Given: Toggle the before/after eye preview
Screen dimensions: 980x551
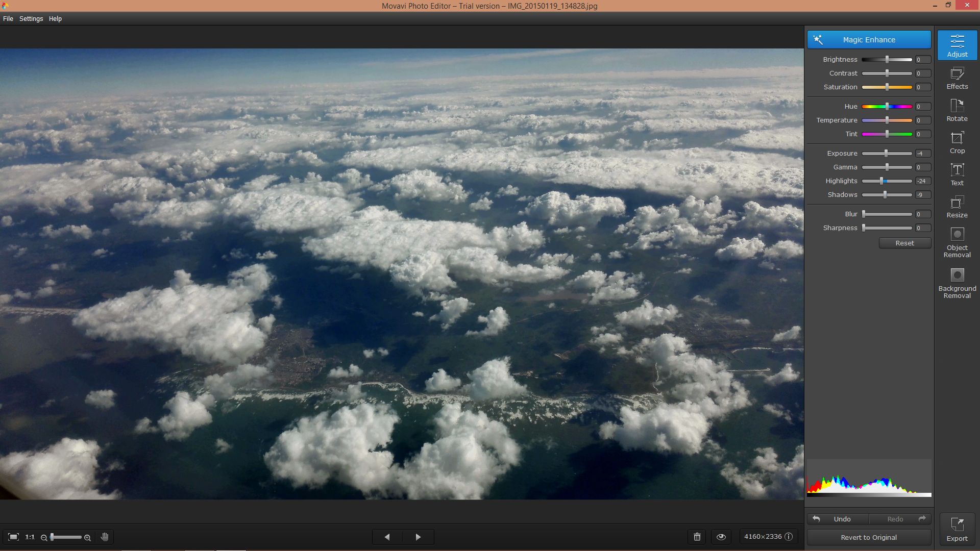Looking at the screenshot, I should coord(721,537).
